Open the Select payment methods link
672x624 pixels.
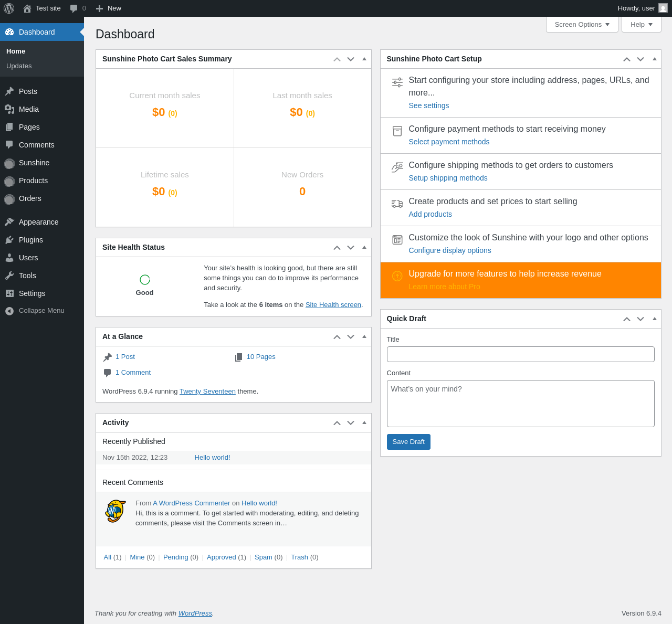(x=449, y=142)
